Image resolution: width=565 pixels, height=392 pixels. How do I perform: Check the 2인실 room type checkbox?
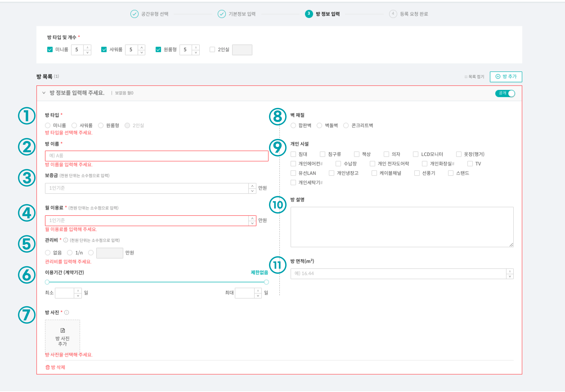pyautogui.click(x=212, y=50)
